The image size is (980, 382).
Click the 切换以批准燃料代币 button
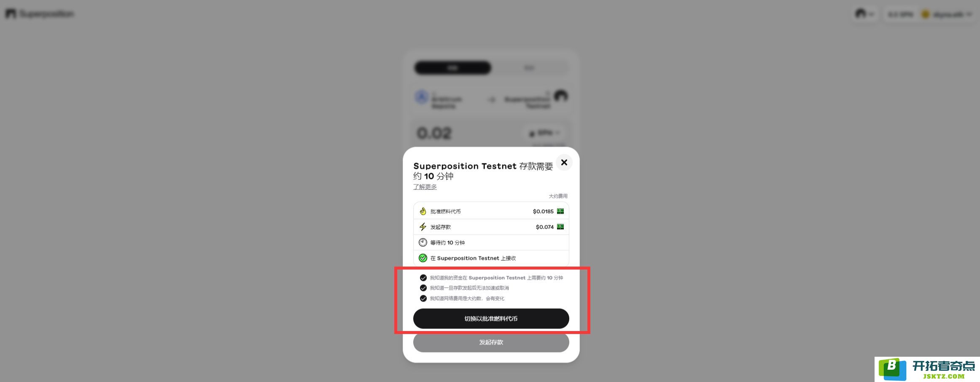491,318
